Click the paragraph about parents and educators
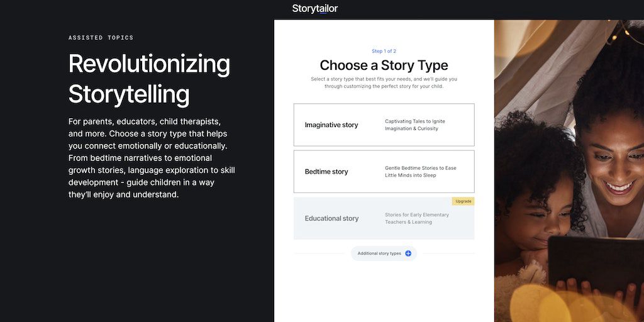 pyautogui.click(x=152, y=157)
